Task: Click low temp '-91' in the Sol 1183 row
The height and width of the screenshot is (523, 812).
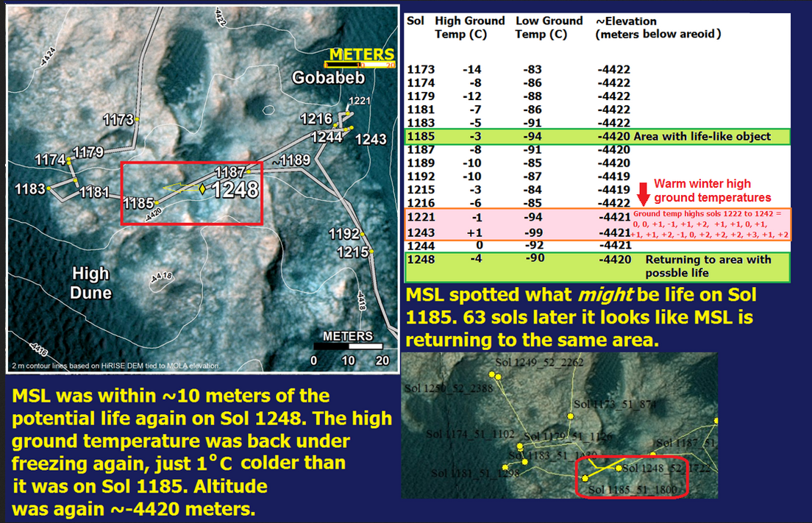Action: tap(533, 124)
